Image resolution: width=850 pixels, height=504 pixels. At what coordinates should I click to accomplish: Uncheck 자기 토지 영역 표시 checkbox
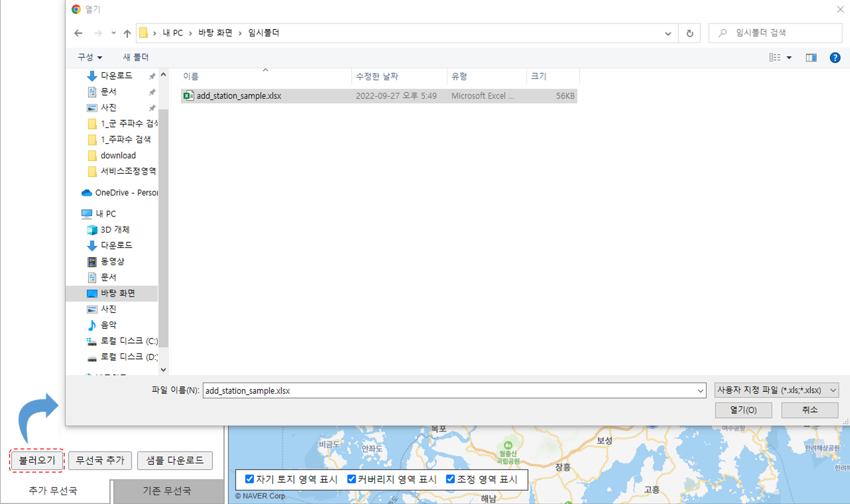[249, 479]
